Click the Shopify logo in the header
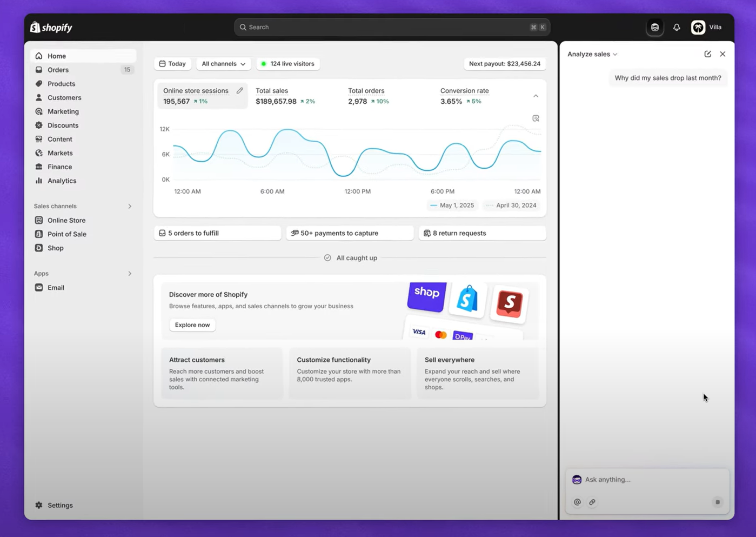The width and height of the screenshot is (756, 537). click(51, 27)
